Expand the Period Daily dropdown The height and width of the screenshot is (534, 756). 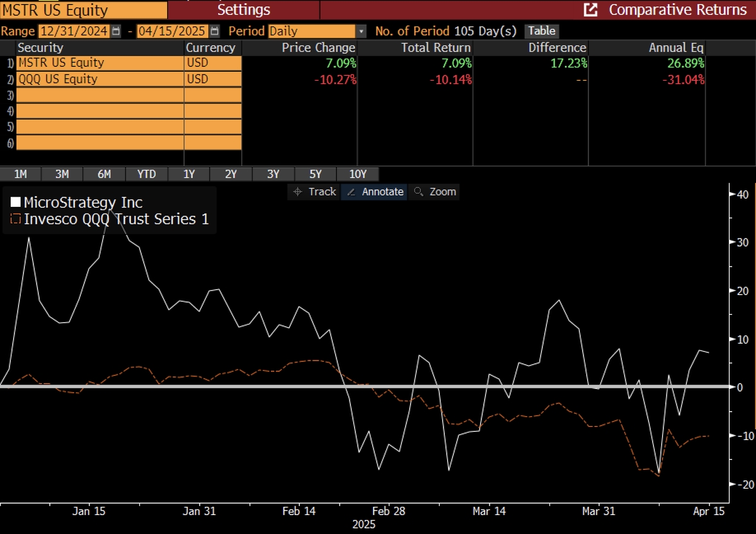(361, 31)
